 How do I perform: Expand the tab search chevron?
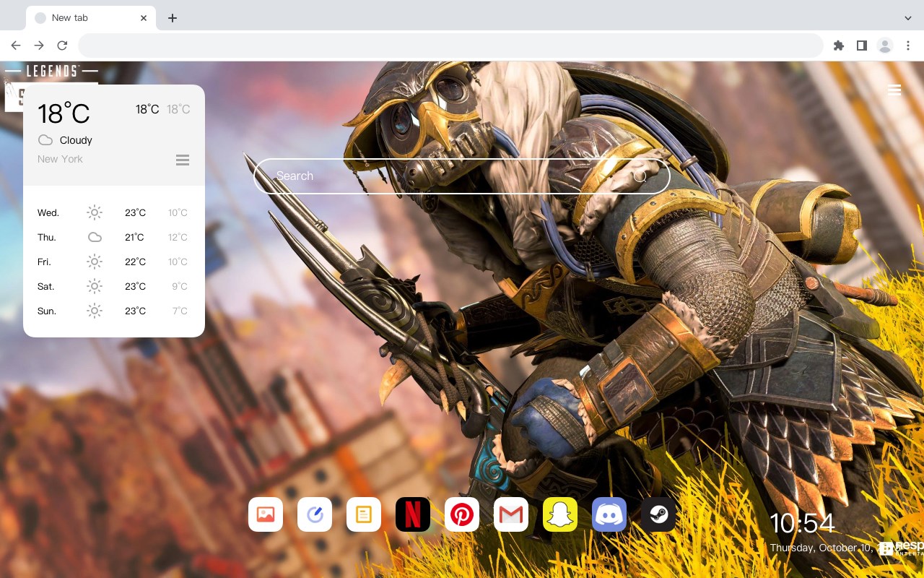coord(908,18)
